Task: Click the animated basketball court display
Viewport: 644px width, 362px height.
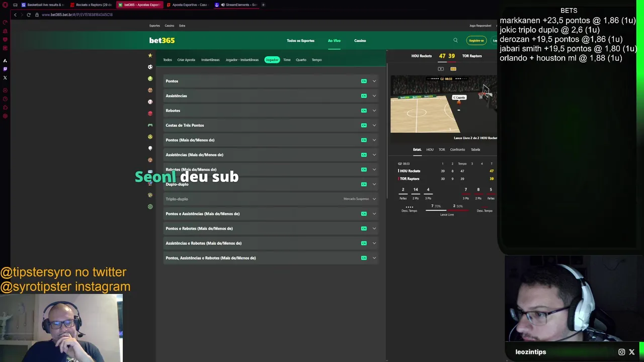Action: click(x=443, y=105)
